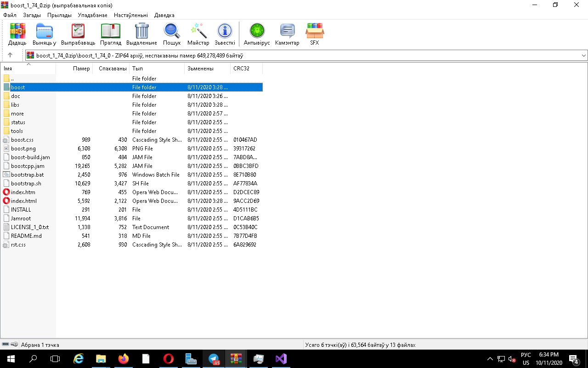Click the doc folder icon
Viewport: 588px width, 368px height.
point(6,96)
